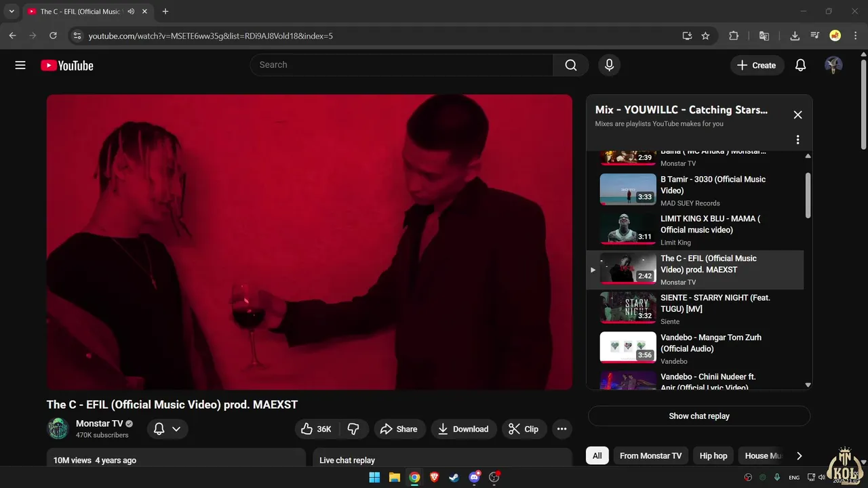Image resolution: width=868 pixels, height=488 pixels.
Task: Reload the page
Action: point(53,36)
